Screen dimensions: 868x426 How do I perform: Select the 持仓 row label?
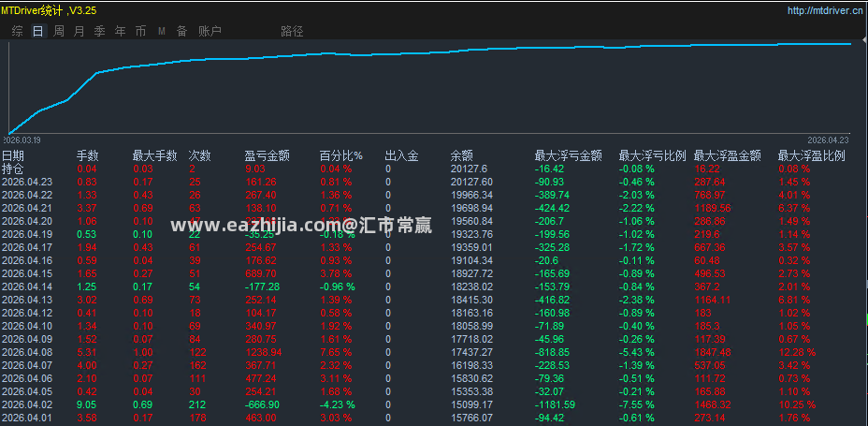pyautogui.click(x=13, y=169)
